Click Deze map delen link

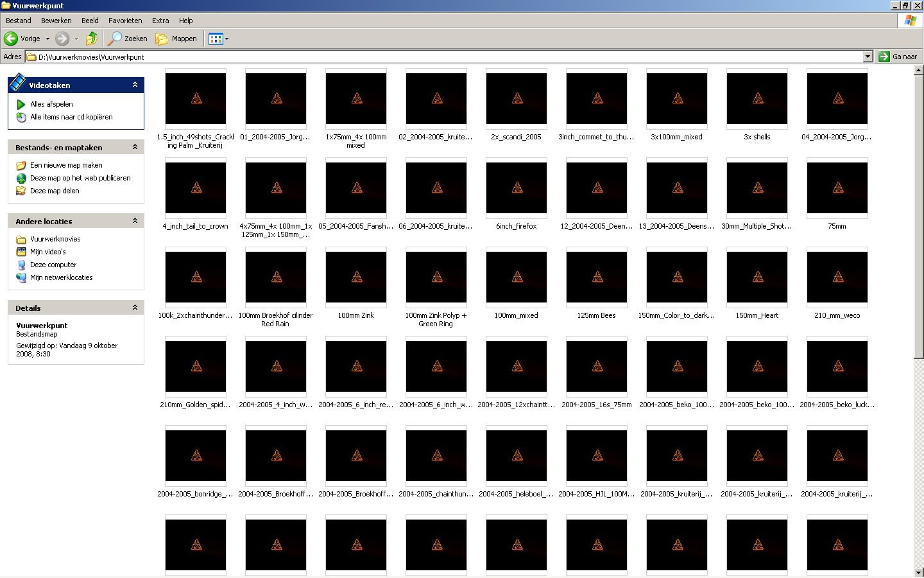coord(55,191)
